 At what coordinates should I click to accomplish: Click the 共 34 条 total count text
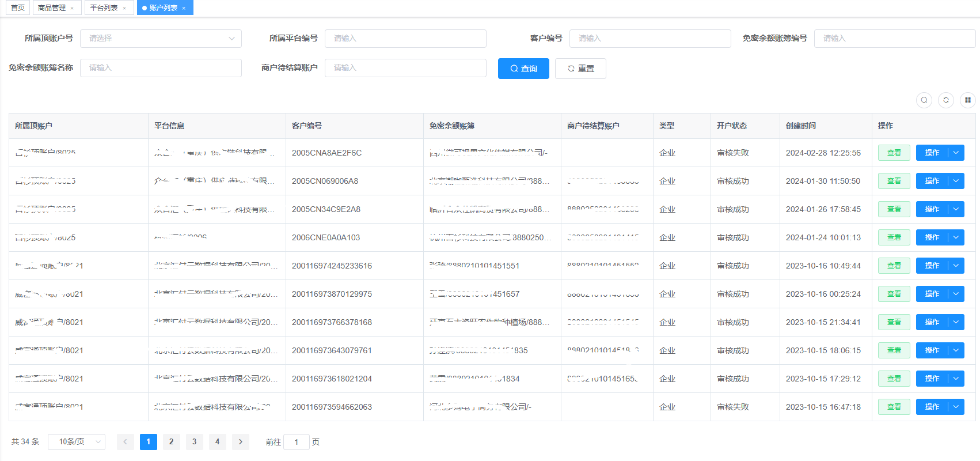tap(25, 442)
